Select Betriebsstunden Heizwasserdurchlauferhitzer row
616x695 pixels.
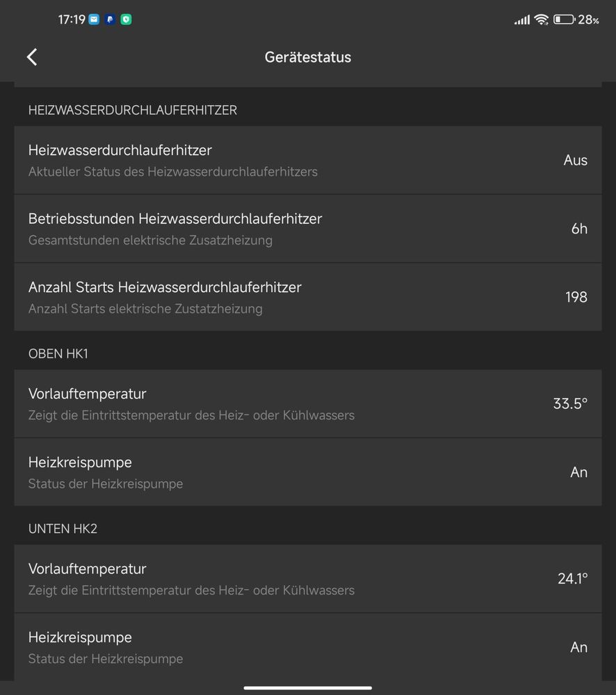pyautogui.click(x=308, y=229)
